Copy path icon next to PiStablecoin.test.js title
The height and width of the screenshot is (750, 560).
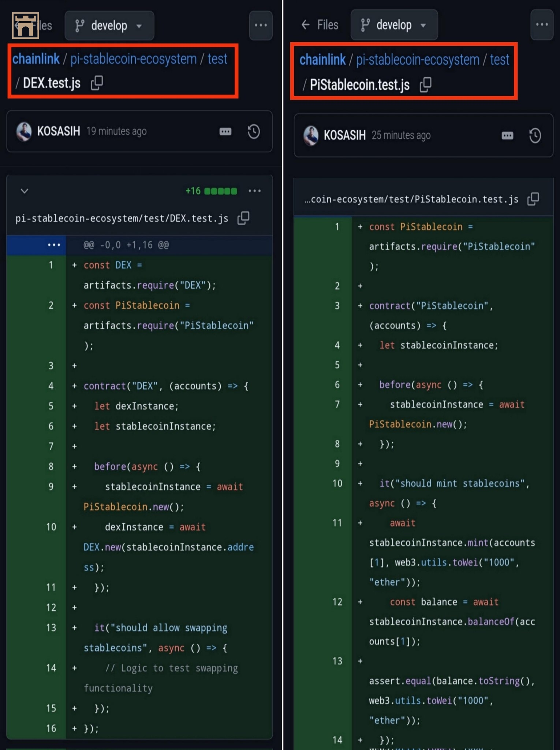[426, 85]
